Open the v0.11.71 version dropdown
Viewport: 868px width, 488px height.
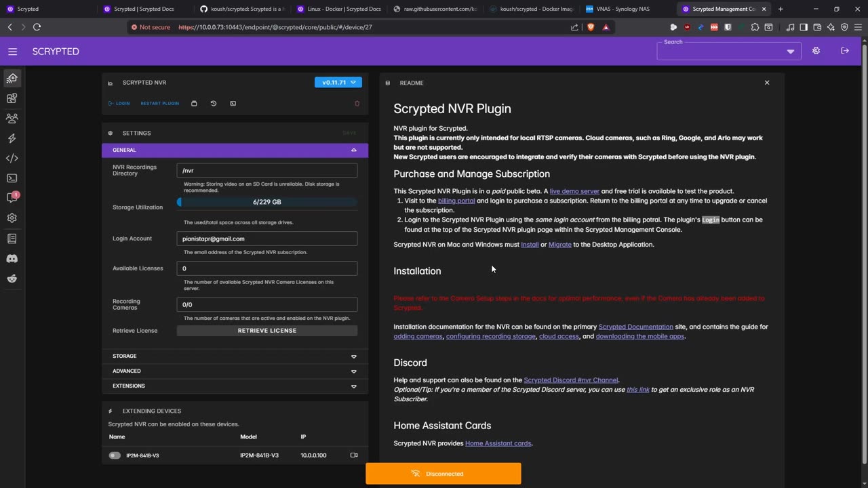pyautogui.click(x=338, y=83)
